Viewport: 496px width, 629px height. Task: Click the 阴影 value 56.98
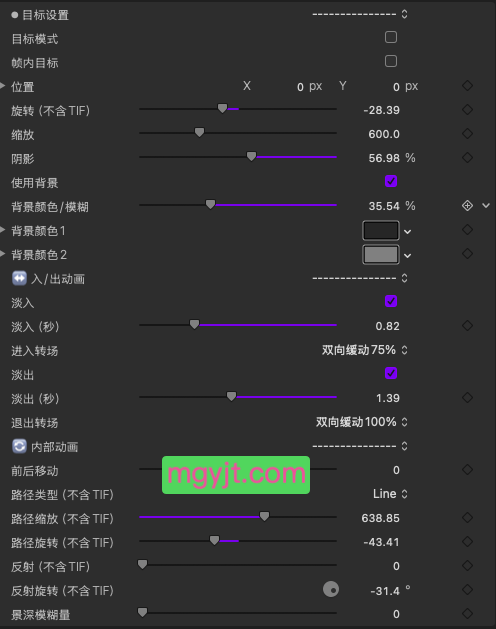tap(384, 158)
